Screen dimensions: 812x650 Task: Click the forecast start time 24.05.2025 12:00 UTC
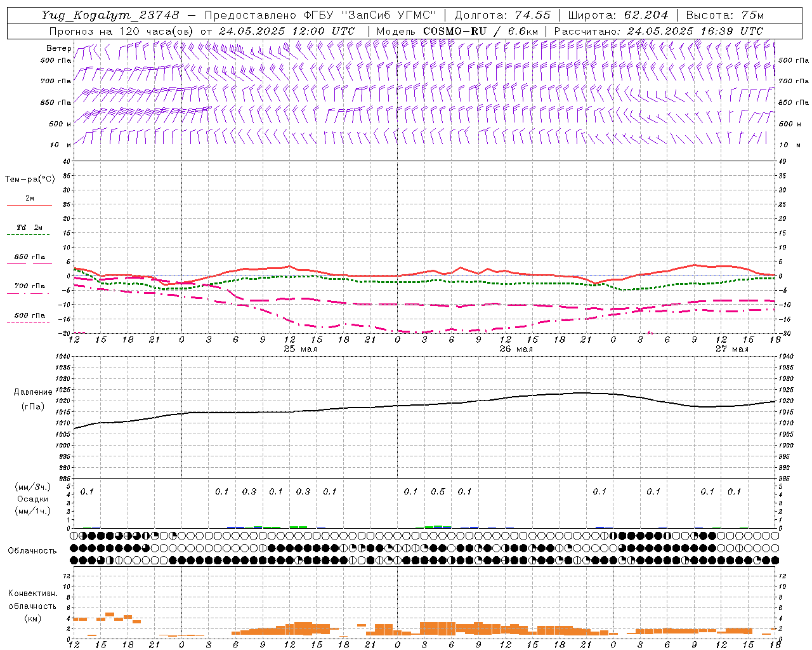click(x=287, y=31)
